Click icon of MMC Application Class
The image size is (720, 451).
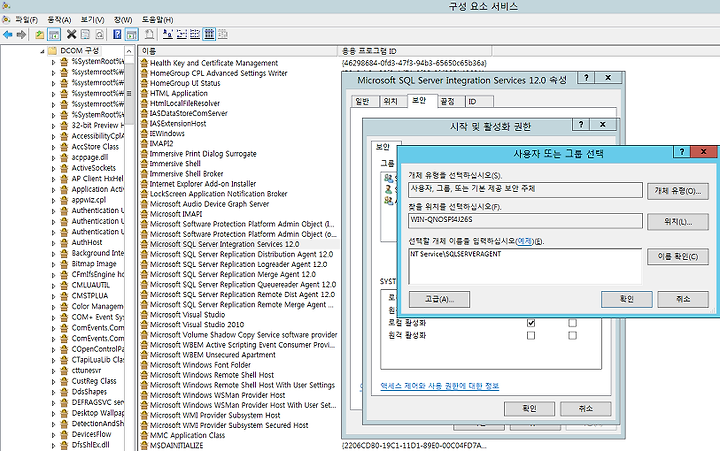click(x=145, y=435)
